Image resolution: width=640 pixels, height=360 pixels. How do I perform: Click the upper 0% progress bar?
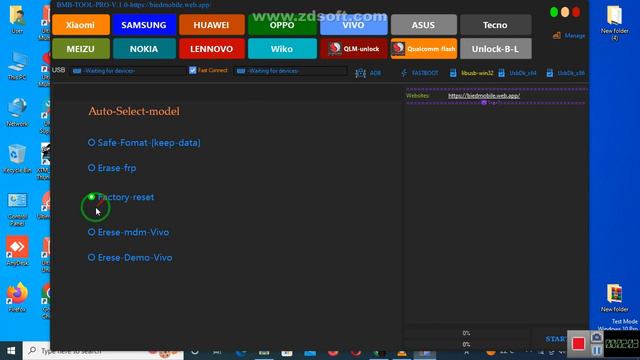click(x=467, y=333)
